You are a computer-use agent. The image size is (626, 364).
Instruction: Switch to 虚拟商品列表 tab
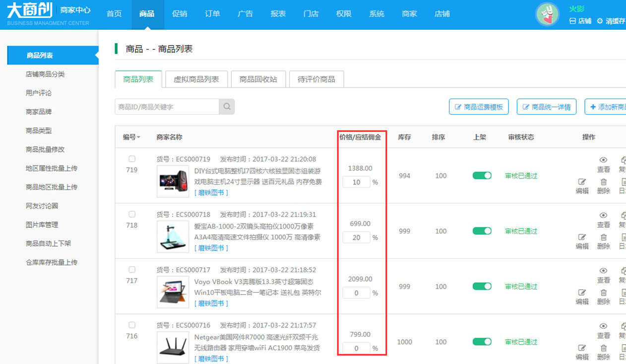tap(196, 79)
